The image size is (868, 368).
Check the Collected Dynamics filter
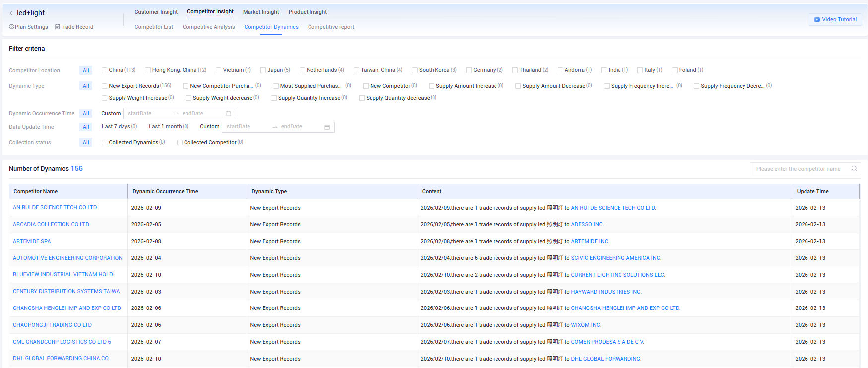tap(105, 143)
